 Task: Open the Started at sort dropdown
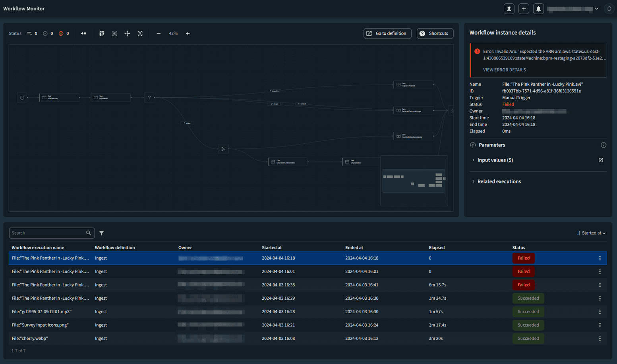(x=591, y=233)
